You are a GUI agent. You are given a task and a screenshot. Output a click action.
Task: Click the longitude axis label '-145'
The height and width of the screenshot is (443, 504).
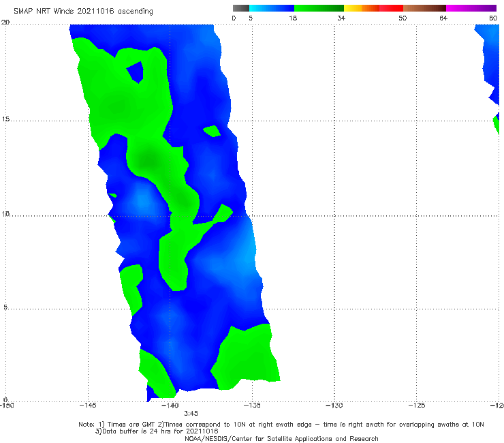88,405
